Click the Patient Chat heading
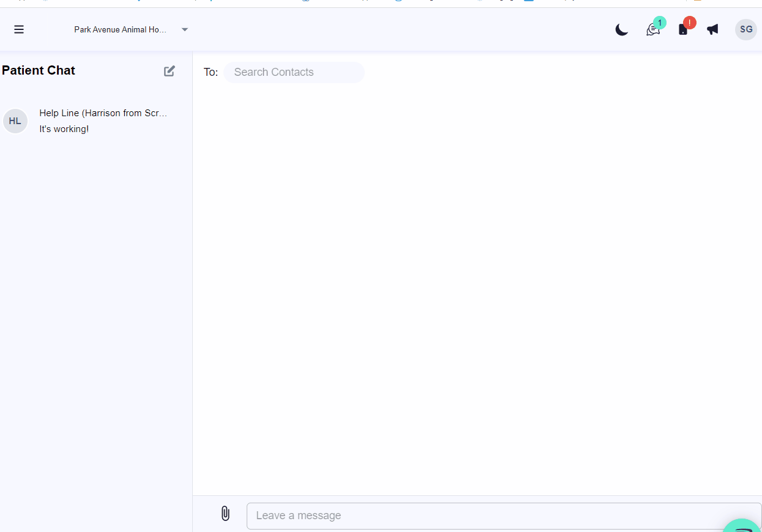Image resolution: width=762 pixels, height=532 pixels. point(39,70)
